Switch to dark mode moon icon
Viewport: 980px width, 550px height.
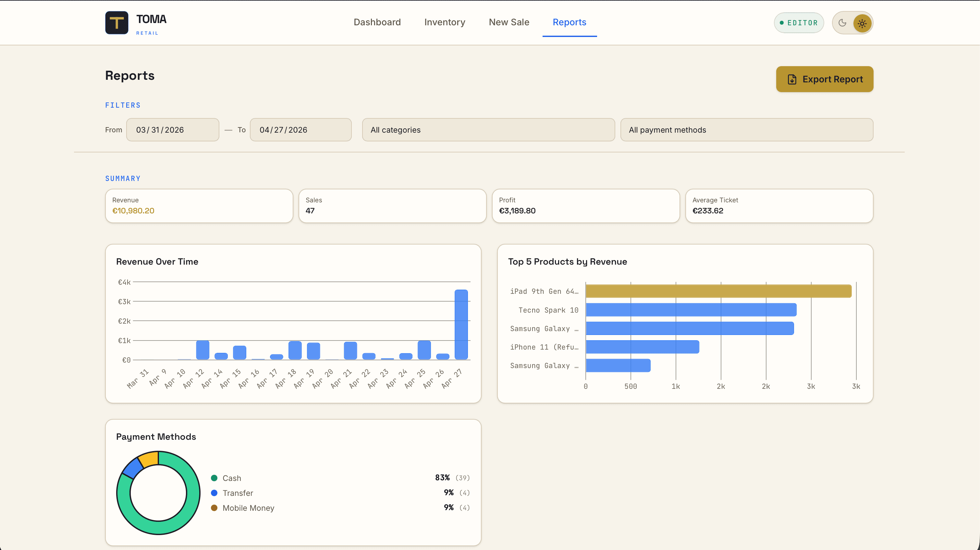[x=842, y=23]
